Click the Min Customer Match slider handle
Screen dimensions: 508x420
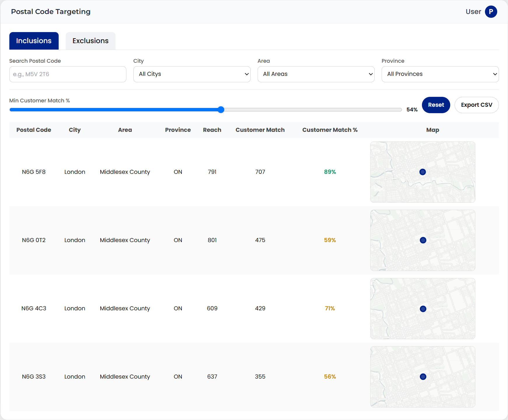click(x=221, y=110)
